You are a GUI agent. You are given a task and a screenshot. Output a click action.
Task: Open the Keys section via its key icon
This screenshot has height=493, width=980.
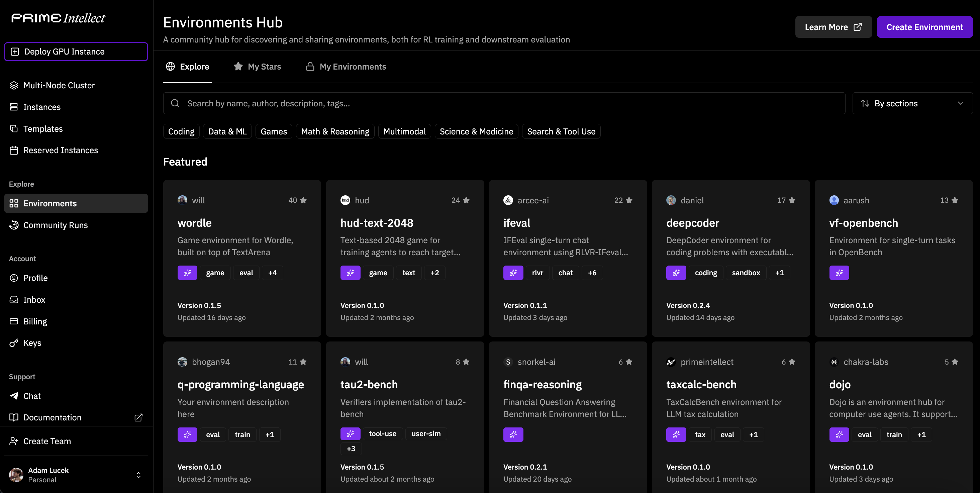pyautogui.click(x=14, y=343)
